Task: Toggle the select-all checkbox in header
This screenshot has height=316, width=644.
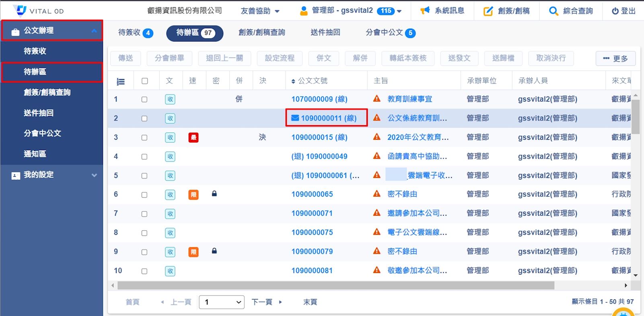Action: pos(145,81)
